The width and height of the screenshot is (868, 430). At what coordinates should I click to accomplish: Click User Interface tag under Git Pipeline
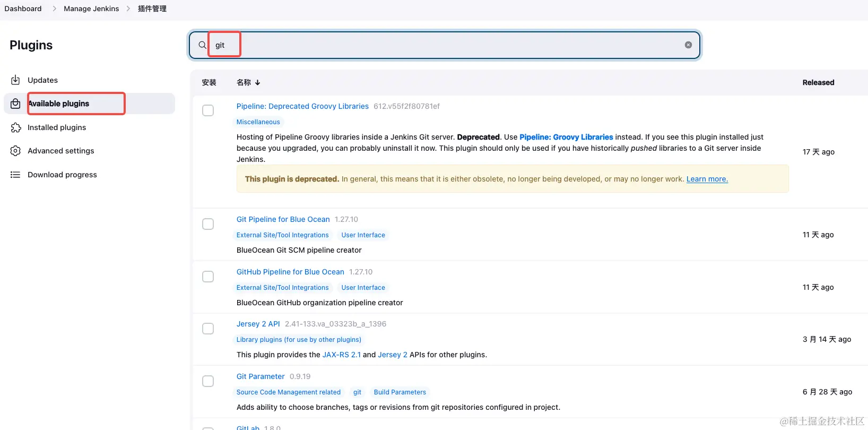click(x=363, y=235)
